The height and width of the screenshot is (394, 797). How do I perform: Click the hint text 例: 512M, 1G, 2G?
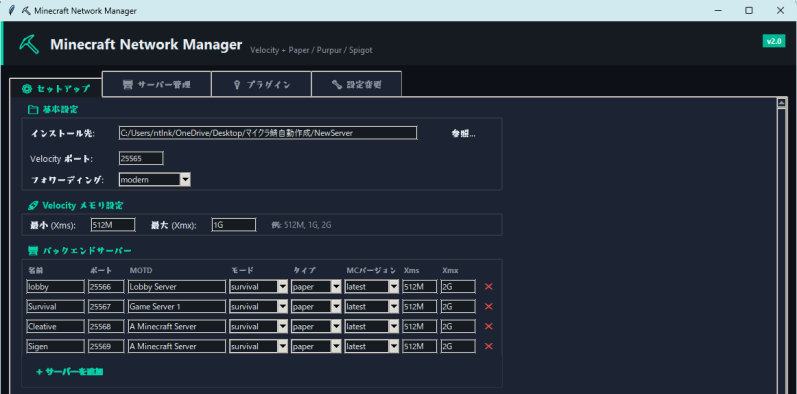(301, 225)
